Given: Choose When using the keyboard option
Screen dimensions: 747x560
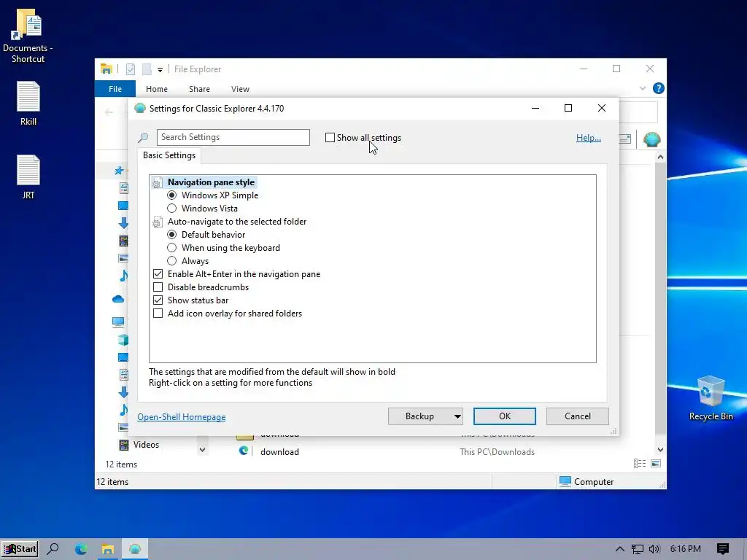Looking at the screenshot, I should (171, 248).
